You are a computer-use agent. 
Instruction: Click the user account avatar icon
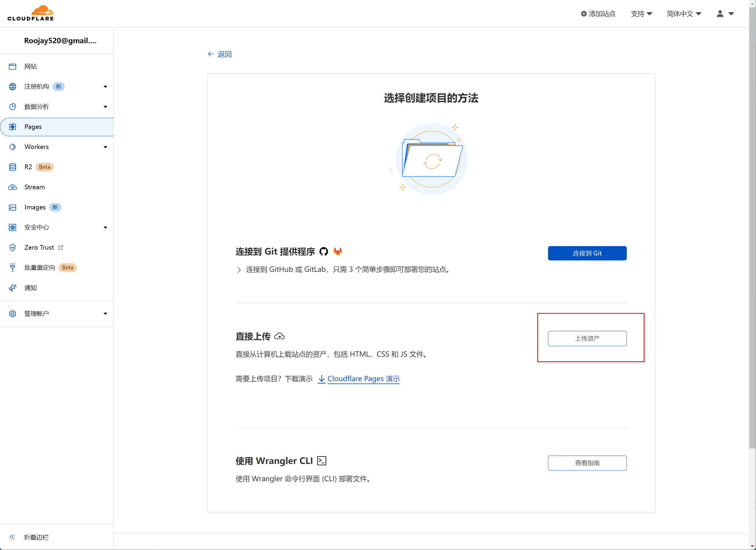point(720,14)
